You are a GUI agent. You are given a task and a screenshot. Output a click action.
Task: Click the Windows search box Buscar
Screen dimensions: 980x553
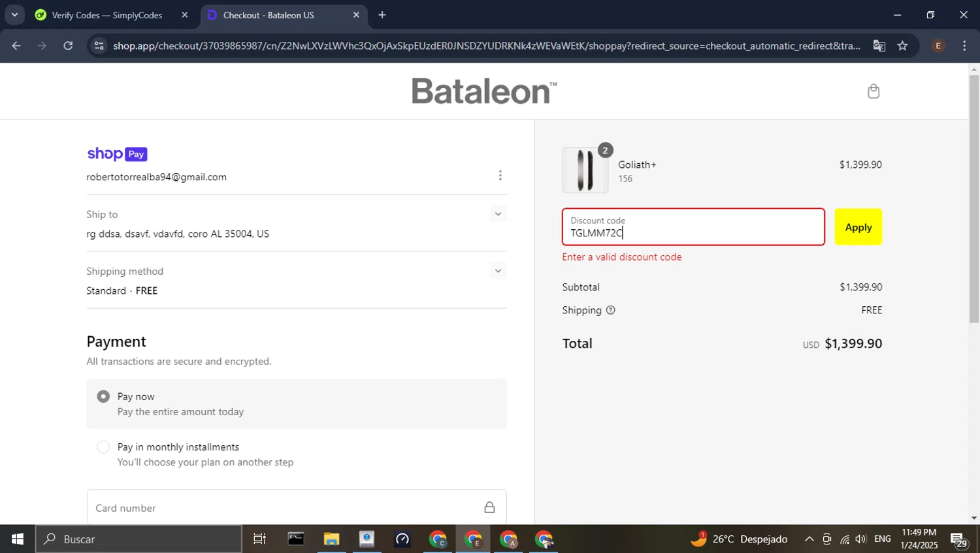pyautogui.click(x=139, y=539)
